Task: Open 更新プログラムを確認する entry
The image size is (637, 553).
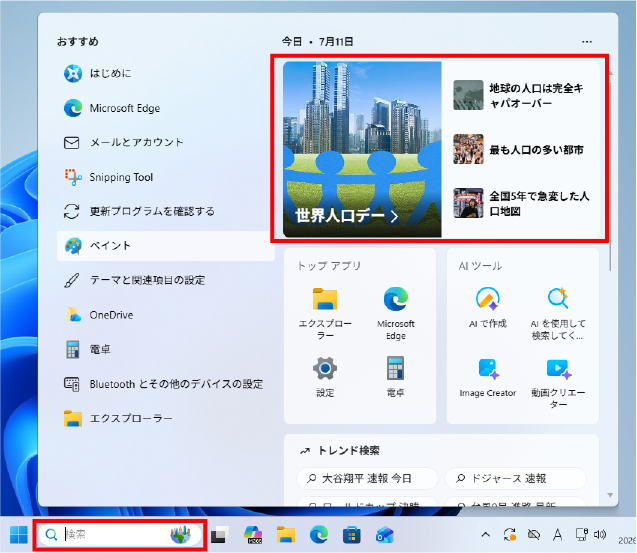Action: point(166,211)
